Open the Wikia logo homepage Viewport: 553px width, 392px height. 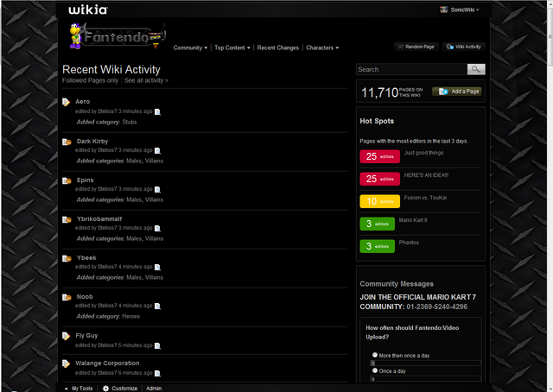coord(88,9)
